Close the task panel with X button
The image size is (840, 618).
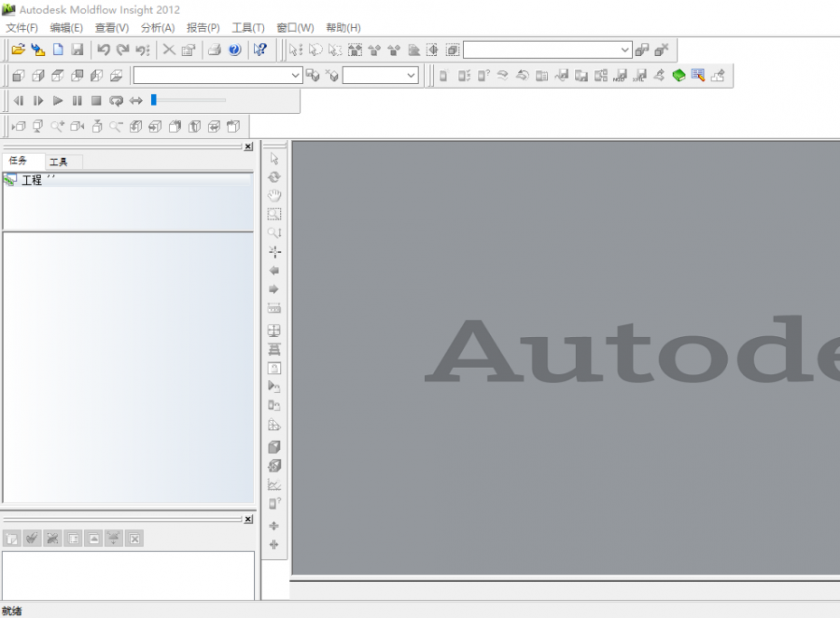click(248, 147)
